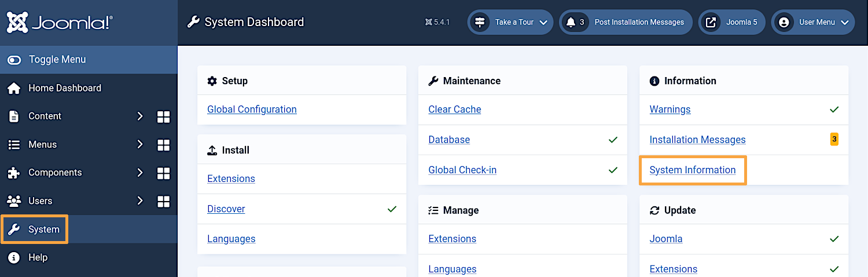Open Install Extensions link
868x277 pixels.
click(231, 178)
